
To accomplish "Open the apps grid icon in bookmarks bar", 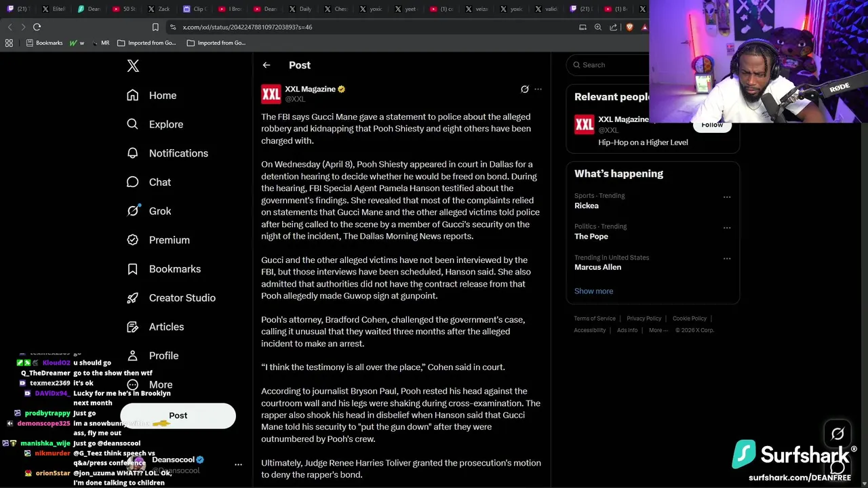I will pos(9,43).
